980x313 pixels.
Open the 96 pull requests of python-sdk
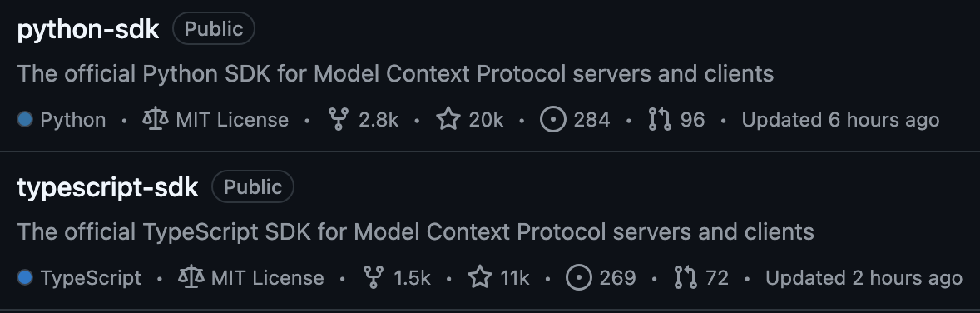click(x=692, y=120)
